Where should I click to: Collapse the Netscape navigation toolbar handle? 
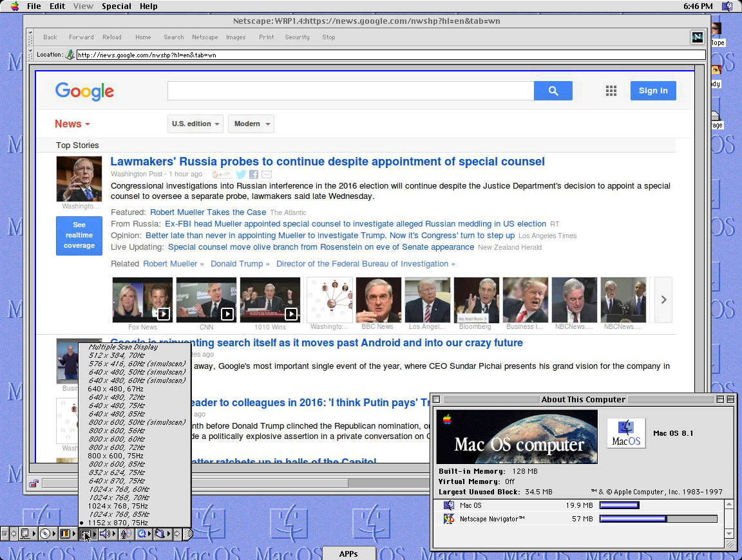point(31,37)
